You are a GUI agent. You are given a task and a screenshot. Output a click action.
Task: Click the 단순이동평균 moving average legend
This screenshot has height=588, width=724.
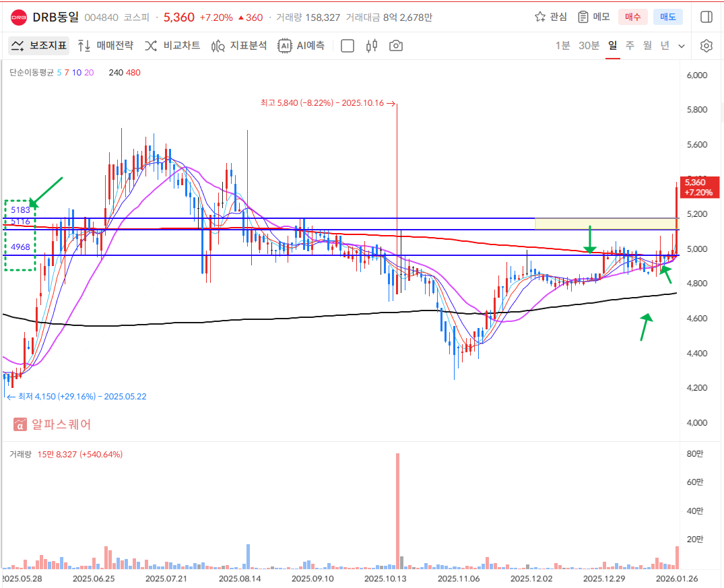pos(32,73)
